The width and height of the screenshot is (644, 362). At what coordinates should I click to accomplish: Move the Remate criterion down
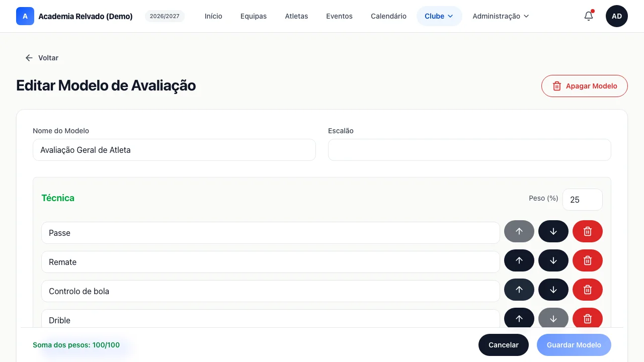pos(553,260)
